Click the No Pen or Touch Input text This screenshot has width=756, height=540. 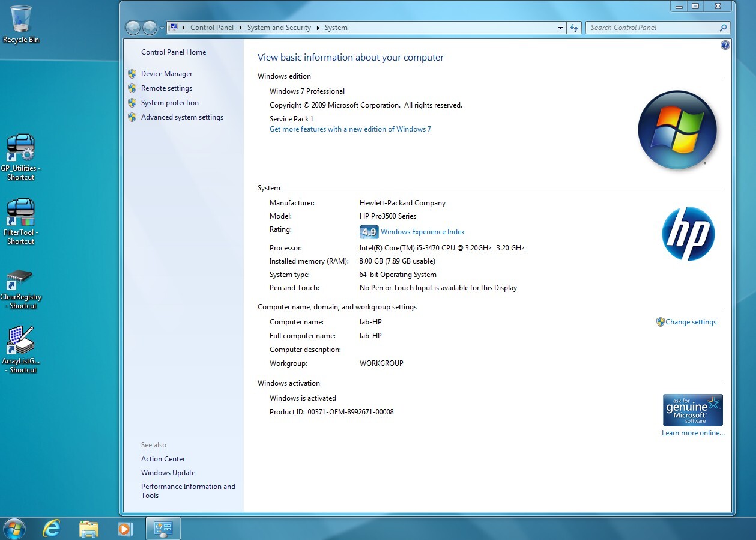pyautogui.click(x=438, y=288)
